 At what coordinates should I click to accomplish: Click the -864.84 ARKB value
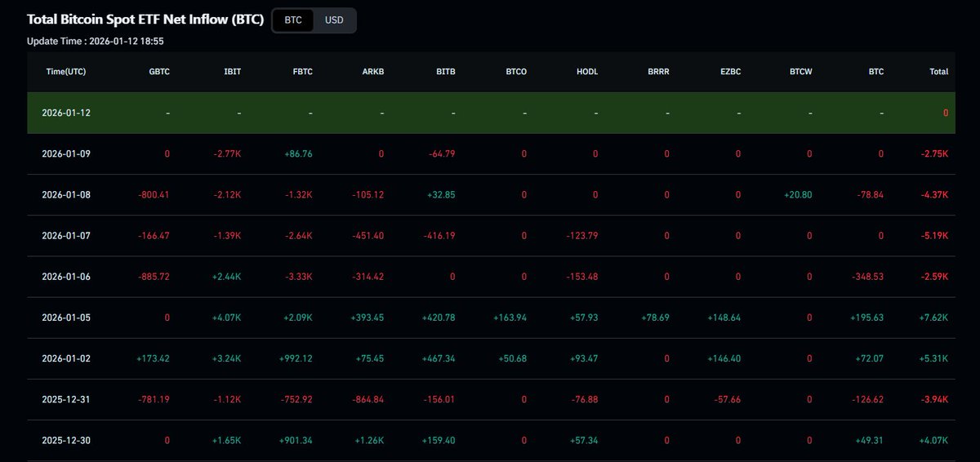click(x=368, y=400)
